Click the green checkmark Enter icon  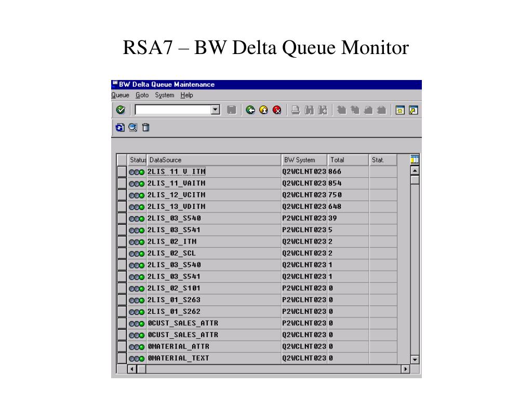click(x=121, y=110)
